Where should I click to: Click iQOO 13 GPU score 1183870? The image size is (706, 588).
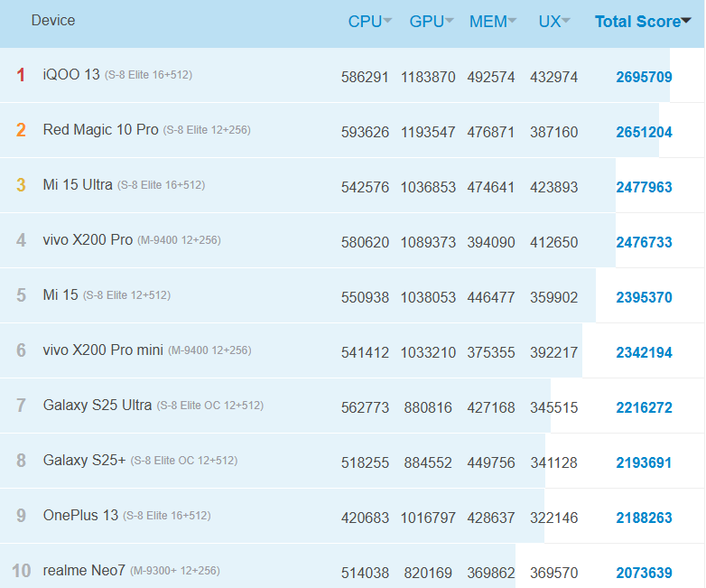(428, 77)
